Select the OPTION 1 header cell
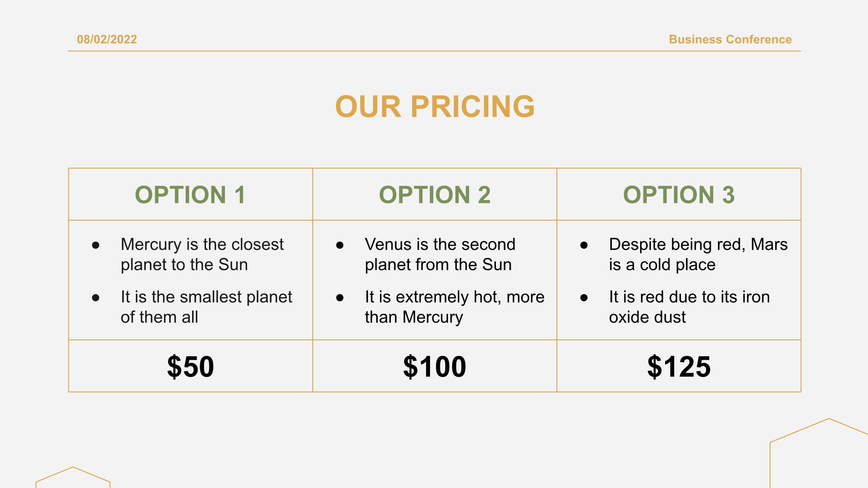This screenshot has width=868, height=488. tap(190, 194)
